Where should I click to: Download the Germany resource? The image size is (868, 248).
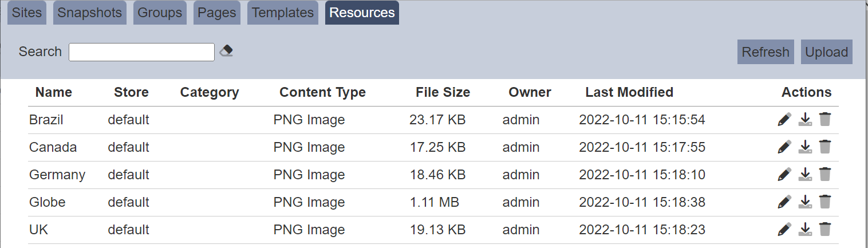click(x=805, y=175)
